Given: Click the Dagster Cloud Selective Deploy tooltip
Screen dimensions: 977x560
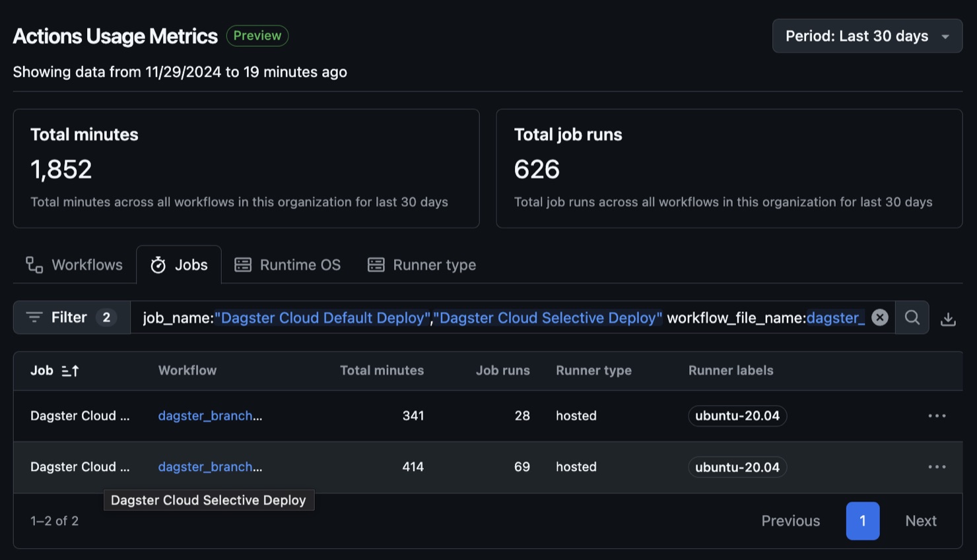Looking at the screenshot, I should (x=209, y=500).
